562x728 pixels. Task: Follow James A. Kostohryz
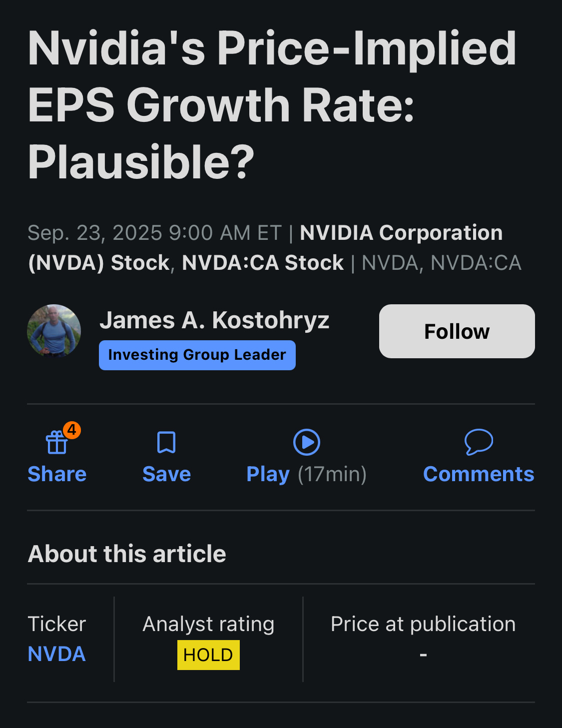(457, 331)
